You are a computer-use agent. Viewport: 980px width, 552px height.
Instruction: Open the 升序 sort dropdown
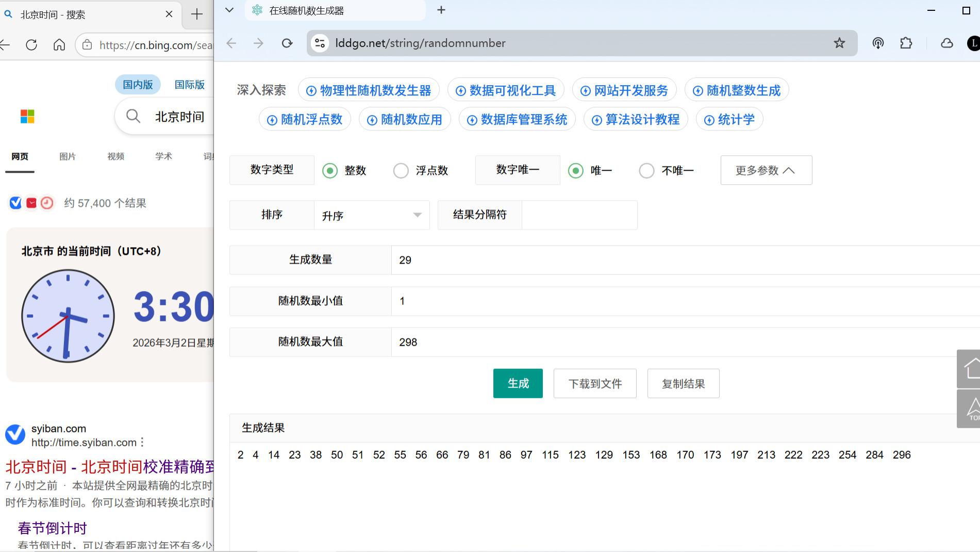pyautogui.click(x=371, y=215)
